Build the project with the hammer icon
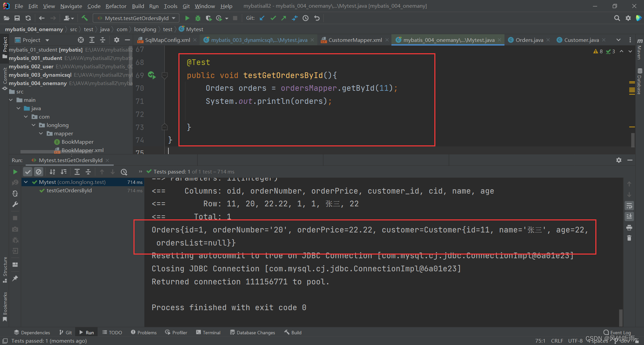 [x=85, y=18]
